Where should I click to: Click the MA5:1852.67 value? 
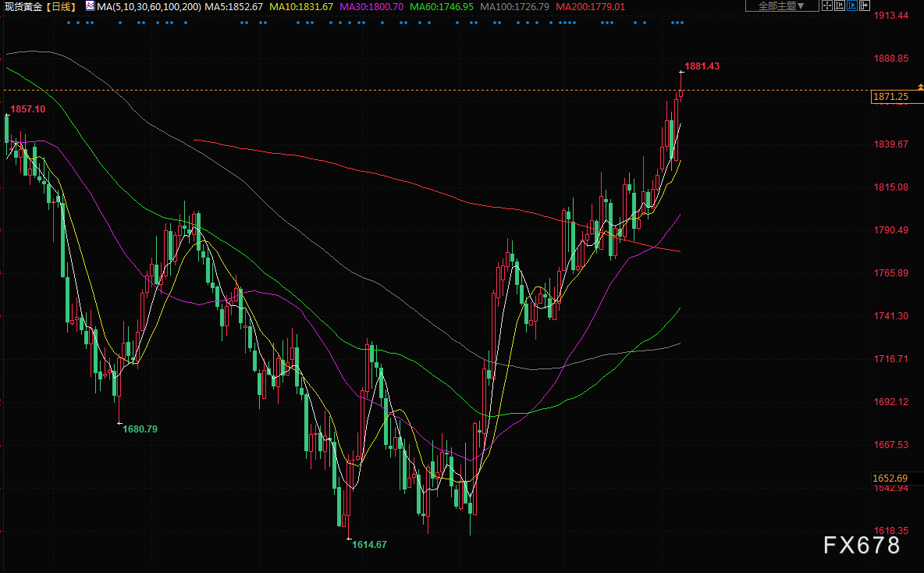(233, 6)
